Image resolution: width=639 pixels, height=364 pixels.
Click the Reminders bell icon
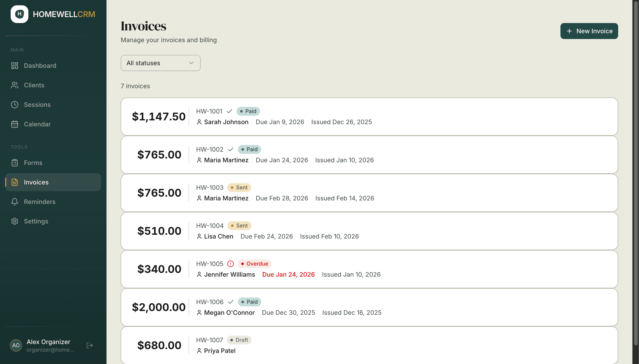tap(14, 202)
